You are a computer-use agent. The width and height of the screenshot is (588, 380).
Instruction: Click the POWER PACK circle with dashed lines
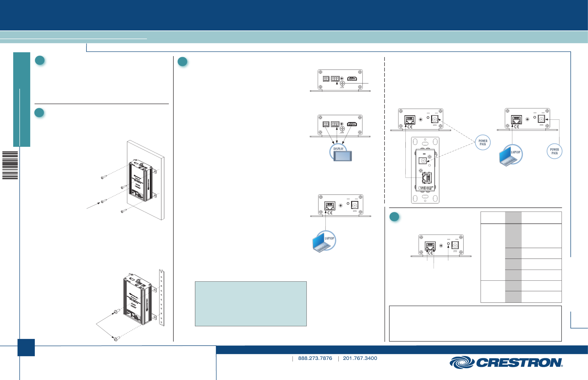click(x=483, y=142)
